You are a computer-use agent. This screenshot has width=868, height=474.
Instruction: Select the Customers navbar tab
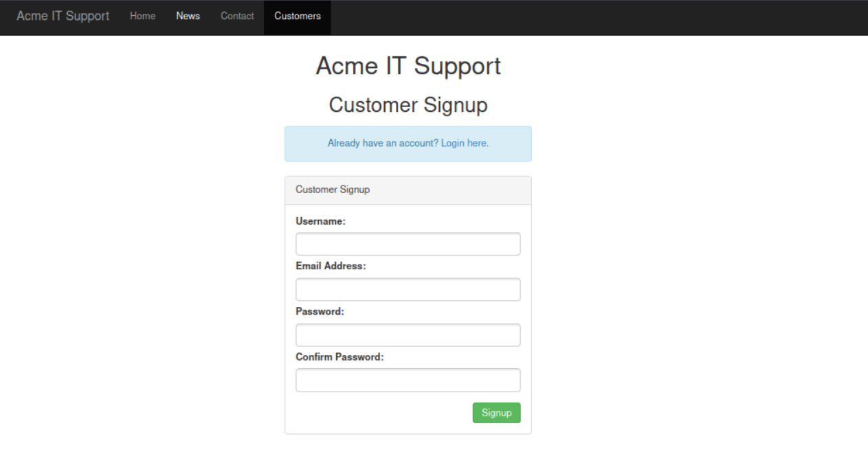pyautogui.click(x=297, y=16)
